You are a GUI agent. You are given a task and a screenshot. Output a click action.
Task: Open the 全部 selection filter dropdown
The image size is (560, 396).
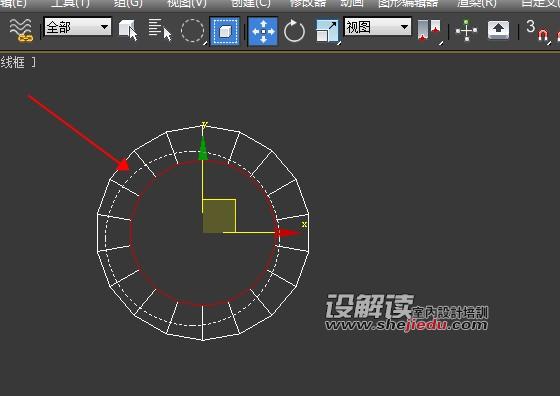point(78,27)
